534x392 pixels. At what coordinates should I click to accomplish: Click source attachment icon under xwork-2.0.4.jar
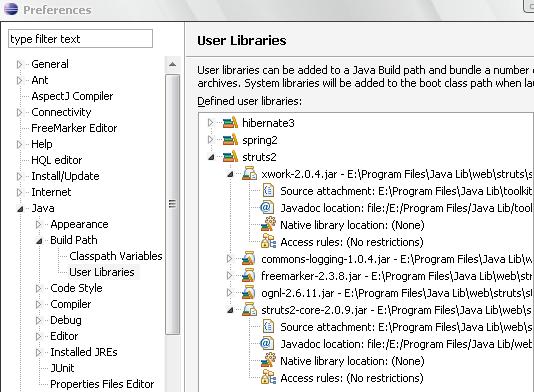pos(268,191)
